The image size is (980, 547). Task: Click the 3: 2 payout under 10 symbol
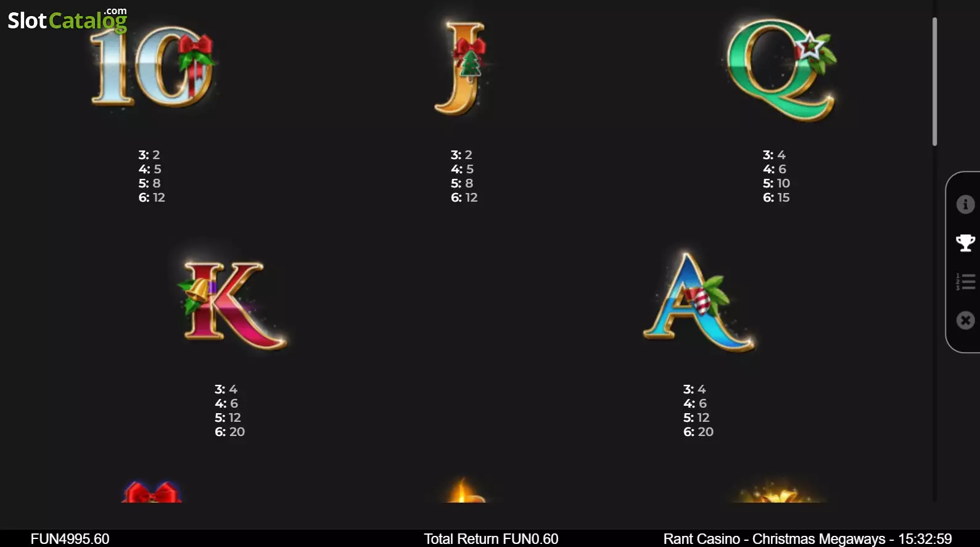point(149,155)
